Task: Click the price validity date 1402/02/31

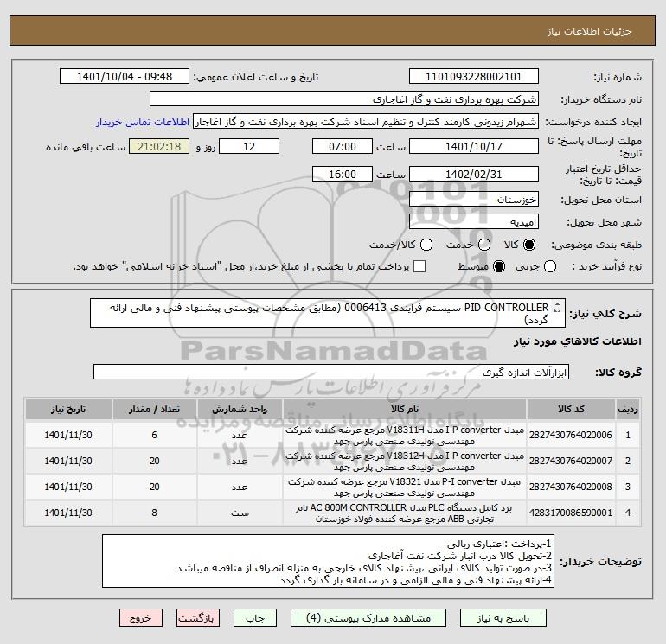Action: tap(474, 174)
